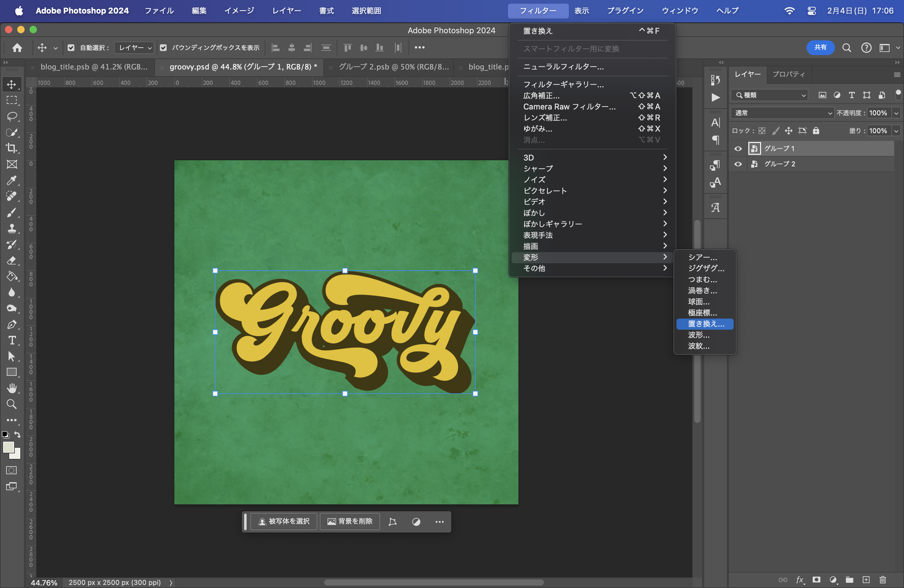Select the Crop tool

(x=12, y=148)
